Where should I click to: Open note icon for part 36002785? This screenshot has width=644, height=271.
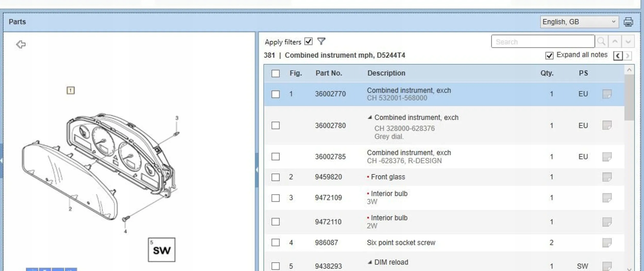(x=607, y=157)
